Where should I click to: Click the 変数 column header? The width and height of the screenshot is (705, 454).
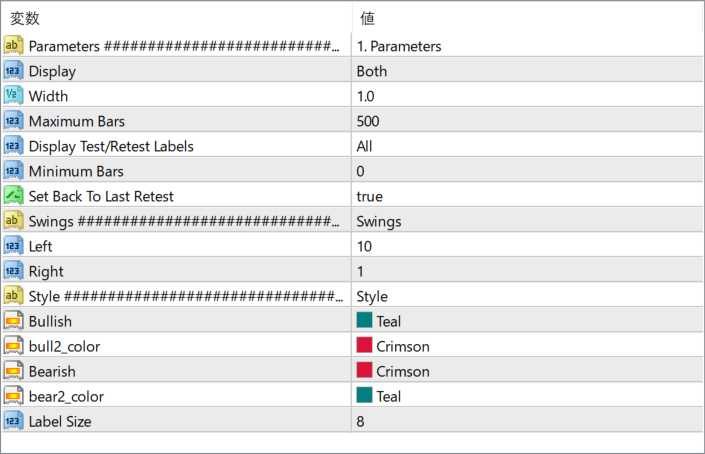[25, 18]
